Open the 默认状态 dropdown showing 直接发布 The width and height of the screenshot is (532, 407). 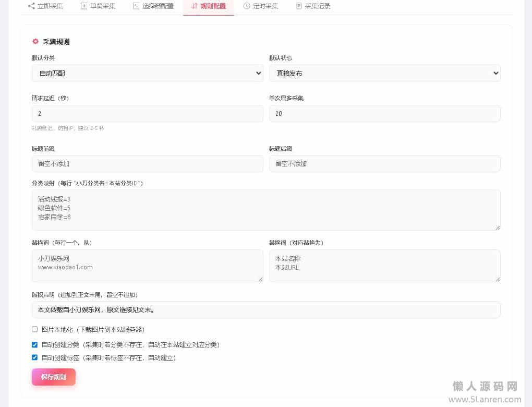(x=385, y=73)
